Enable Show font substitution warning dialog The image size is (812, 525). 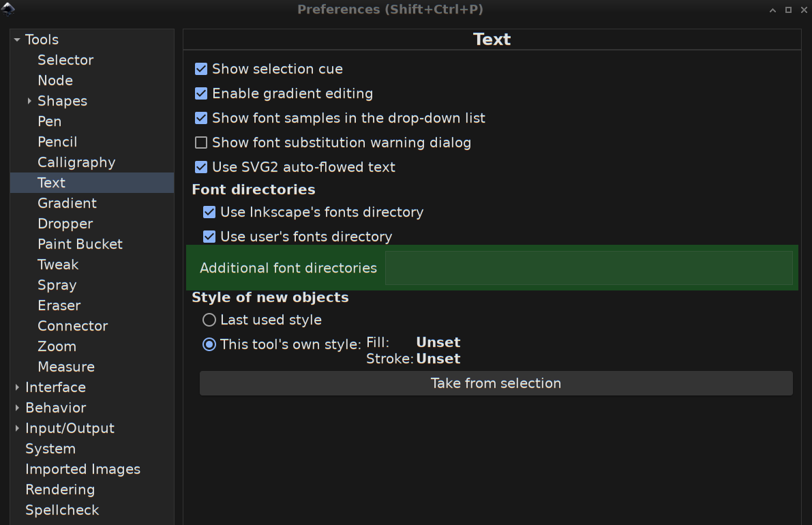(201, 142)
